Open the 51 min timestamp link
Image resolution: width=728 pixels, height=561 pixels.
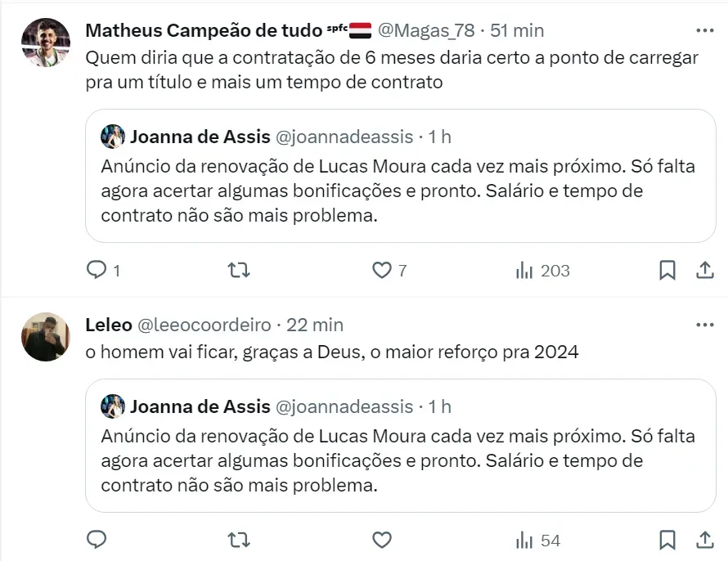pos(517,31)
